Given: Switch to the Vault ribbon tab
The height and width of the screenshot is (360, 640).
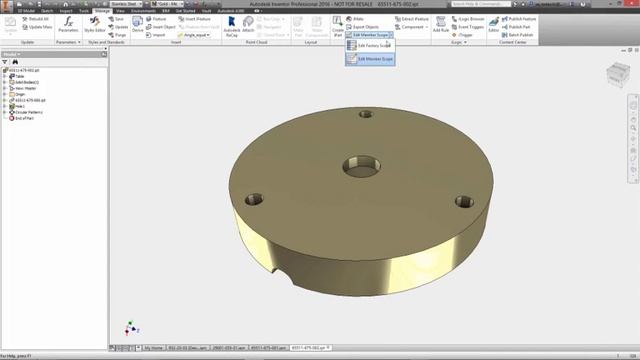Looking at the screenshot, I should (207, 11).
